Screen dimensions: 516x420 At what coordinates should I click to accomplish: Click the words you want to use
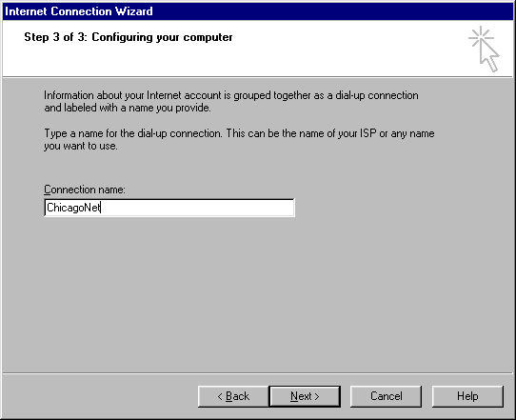click(x=81, y=146)
